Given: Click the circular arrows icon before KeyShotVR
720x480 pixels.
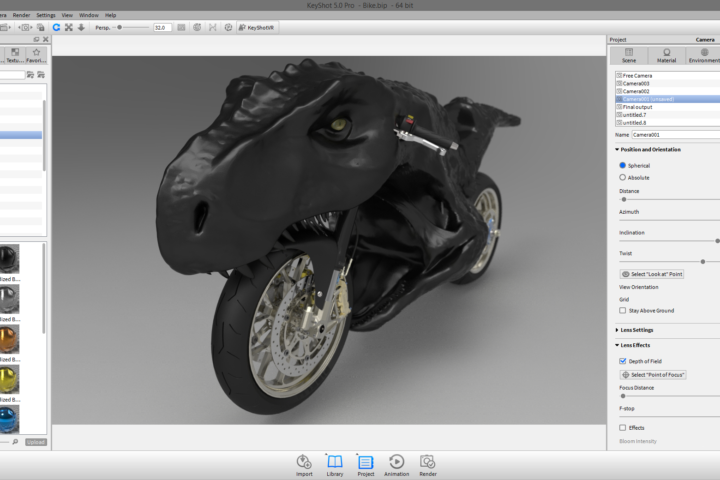Looking at the screenshot, I should click(228, 28).
